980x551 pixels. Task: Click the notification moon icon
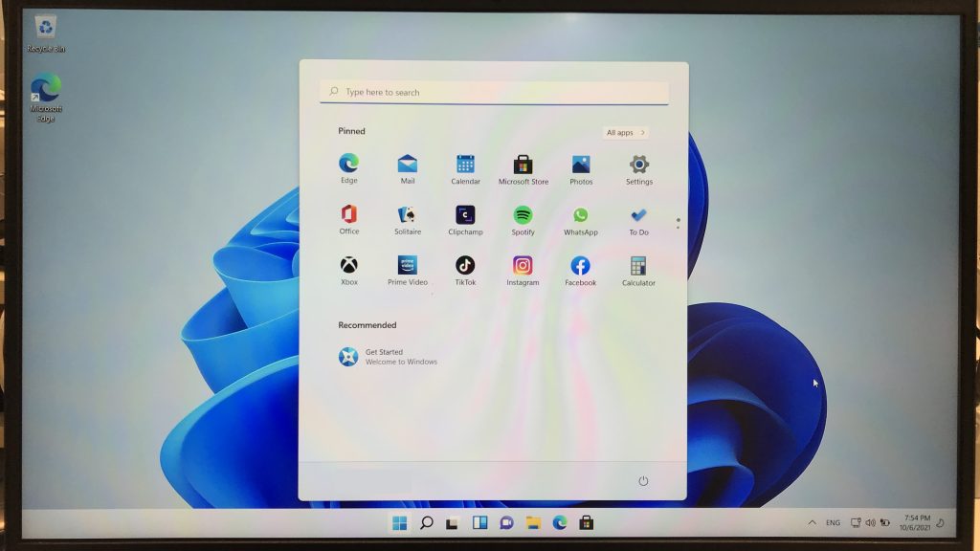[941, 523]
